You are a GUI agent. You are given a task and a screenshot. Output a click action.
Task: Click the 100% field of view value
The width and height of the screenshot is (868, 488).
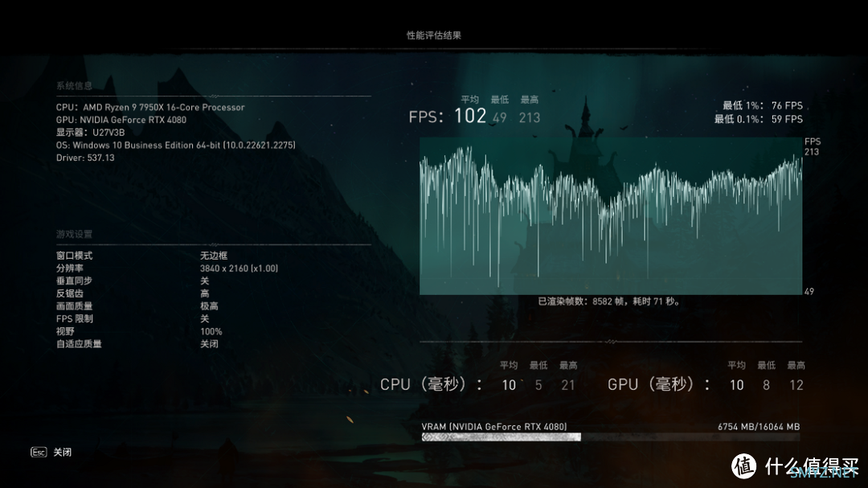click(211, 331)
